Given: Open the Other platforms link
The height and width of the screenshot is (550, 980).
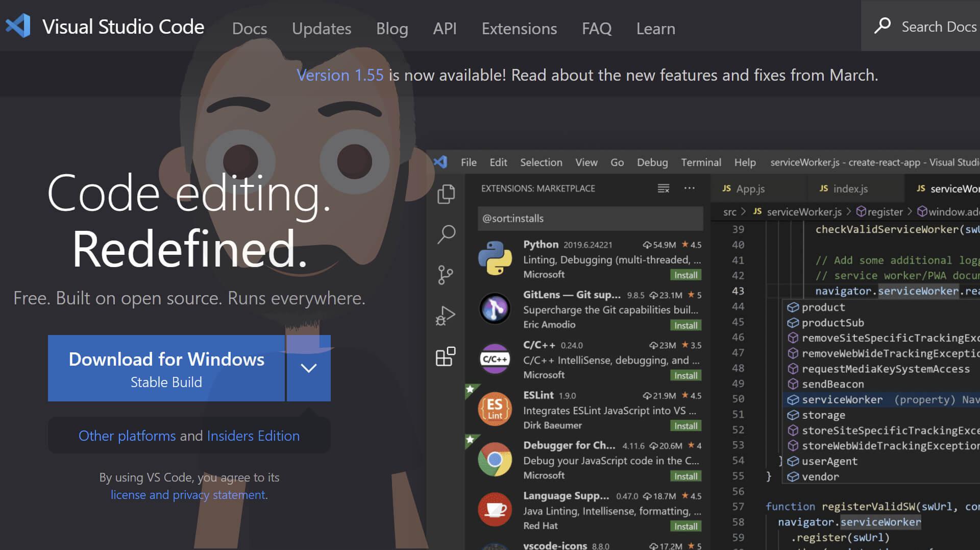Looking at the screenshot, I should pos(127,436).
